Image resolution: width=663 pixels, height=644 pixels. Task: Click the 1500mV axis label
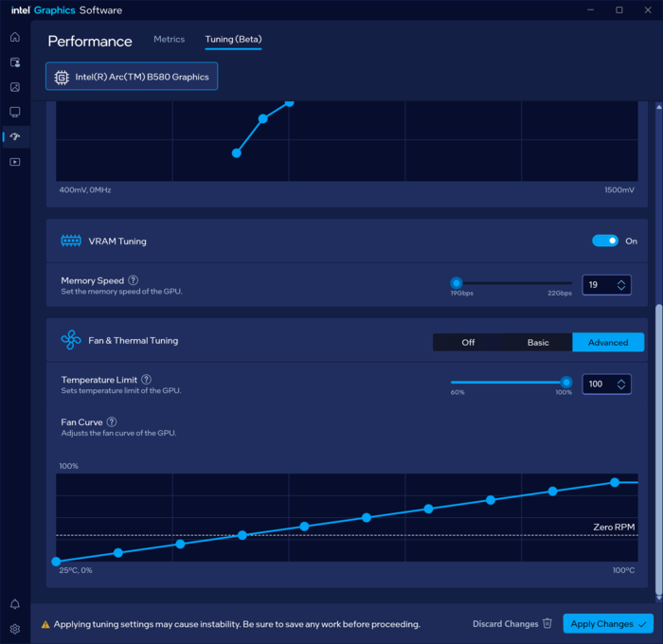click(x=619, y=189)
